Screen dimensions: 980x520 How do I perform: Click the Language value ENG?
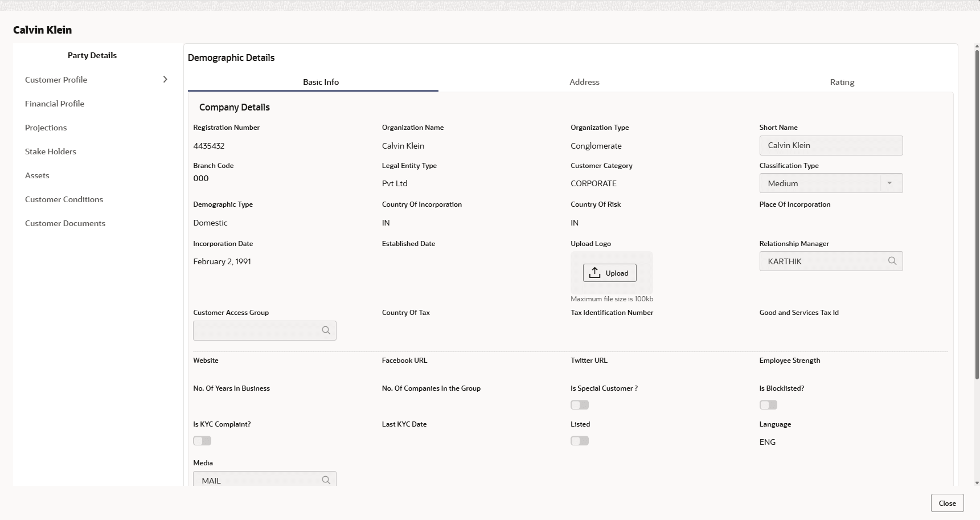click(768, 442)
